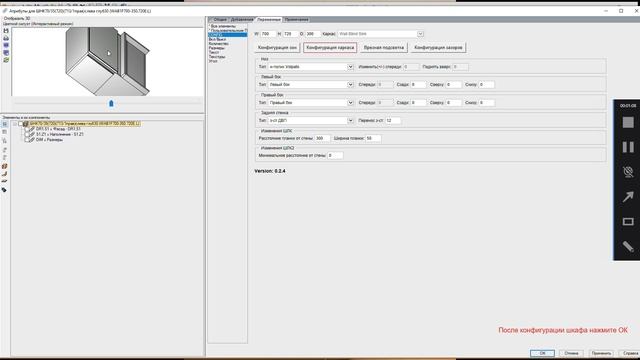Click the Отмена button
This screenshot has width=640, height=360.
[571, 353]
